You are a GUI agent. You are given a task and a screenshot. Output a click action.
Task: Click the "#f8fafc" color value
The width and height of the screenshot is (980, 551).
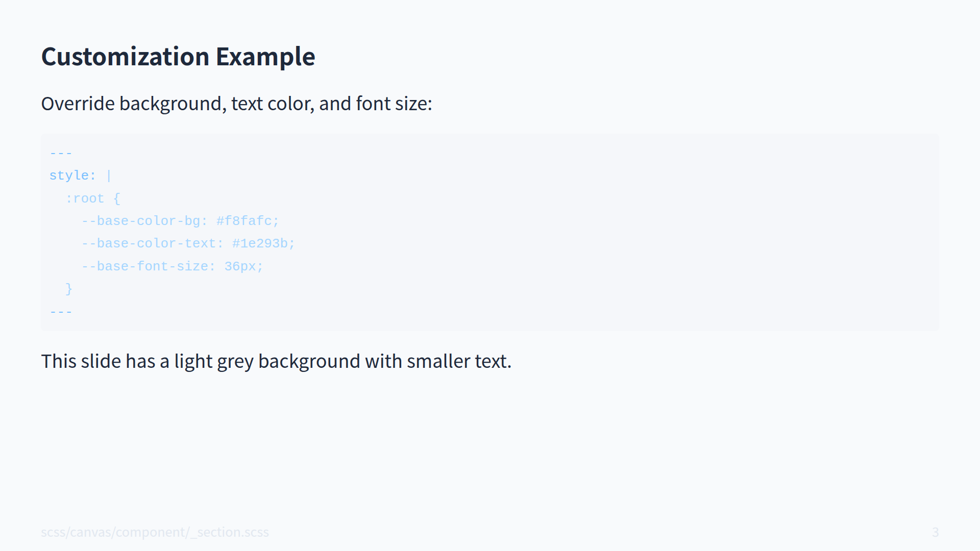(x=244, y=221)
